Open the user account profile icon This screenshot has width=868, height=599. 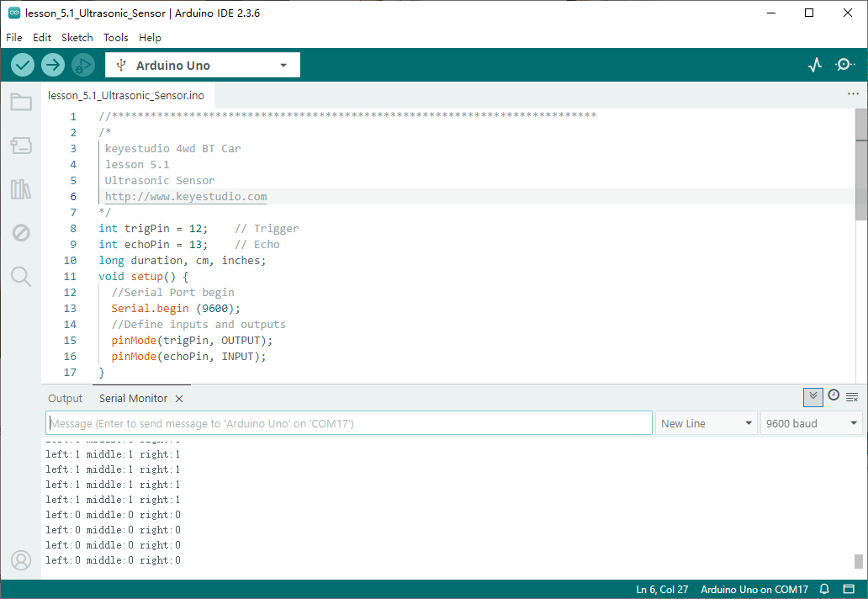[21, 560]
